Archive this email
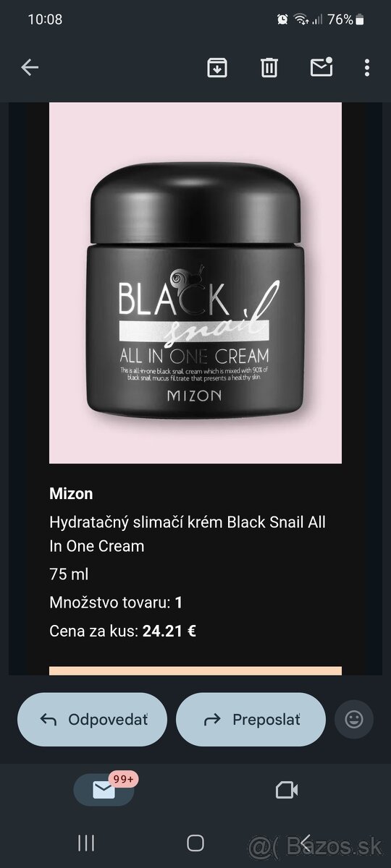Screen dimensions: 391x868 click(x=216, y=67)
